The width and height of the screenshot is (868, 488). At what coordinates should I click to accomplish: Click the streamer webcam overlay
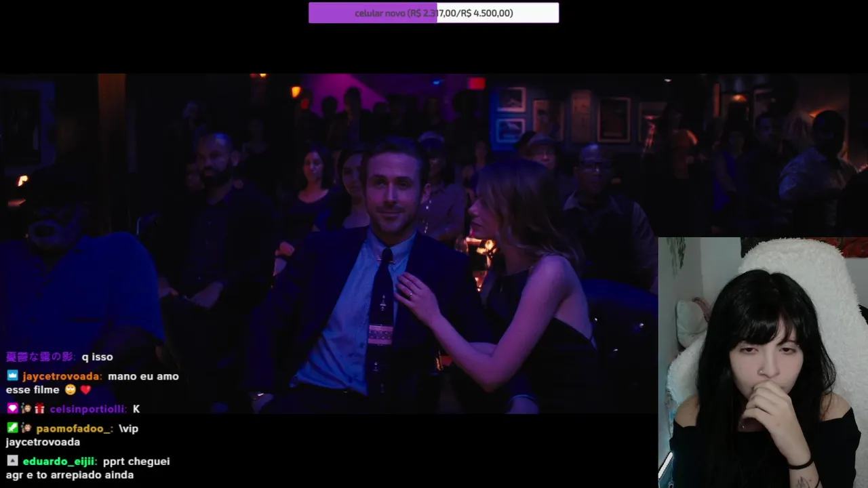click(x=763, y=363)
